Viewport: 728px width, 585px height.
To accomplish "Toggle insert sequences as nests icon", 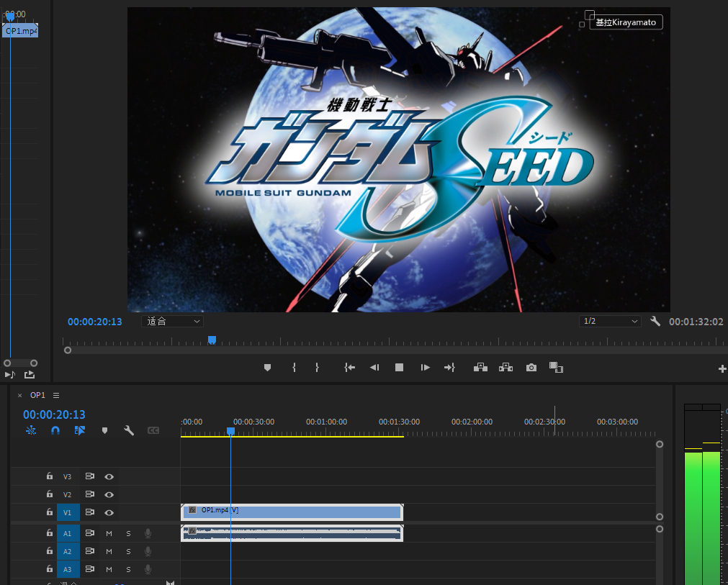I will [31, 430].
